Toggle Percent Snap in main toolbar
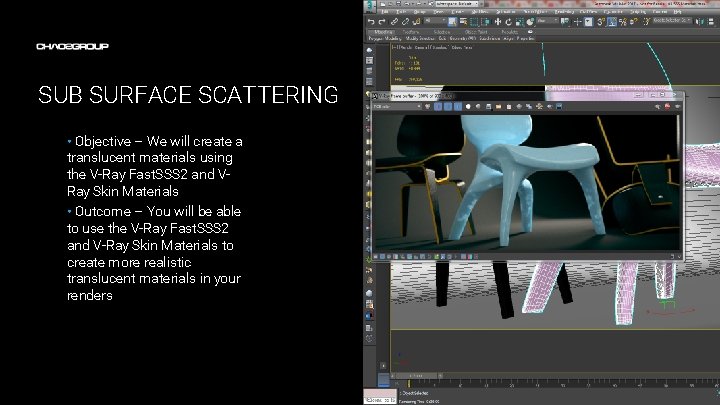720x405 pixels. pos(623,22)
